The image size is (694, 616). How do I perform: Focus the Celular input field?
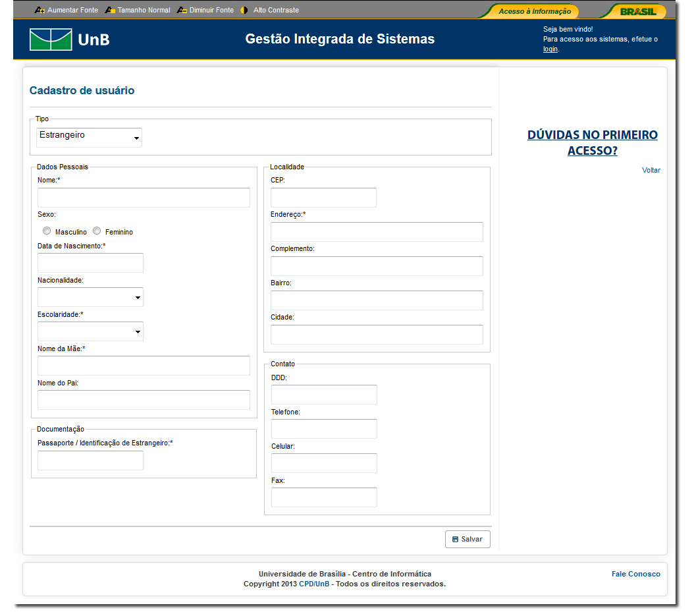coord(324,462)
